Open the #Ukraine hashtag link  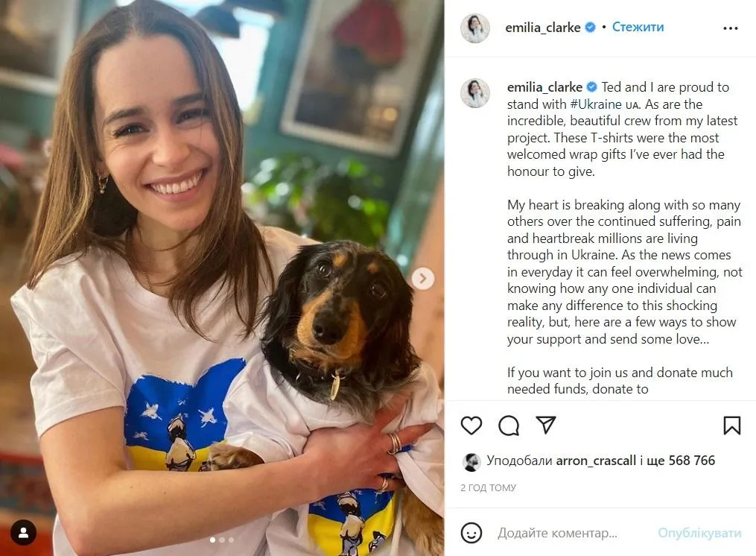[595, 104]
